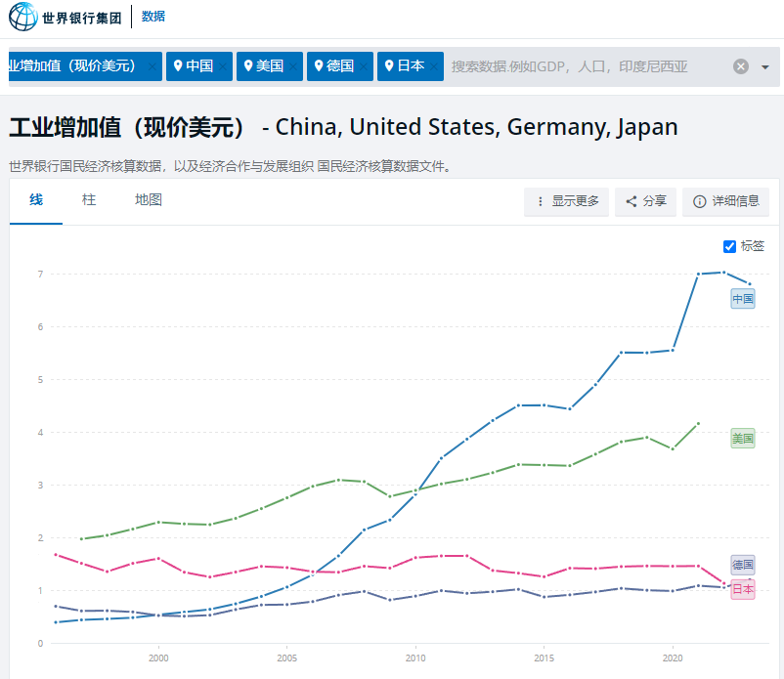Viewport: 784px width, 679px height.
Task: Type in the 搜索数据 search field
Action: pyautogui.click(x=587, y=66)
